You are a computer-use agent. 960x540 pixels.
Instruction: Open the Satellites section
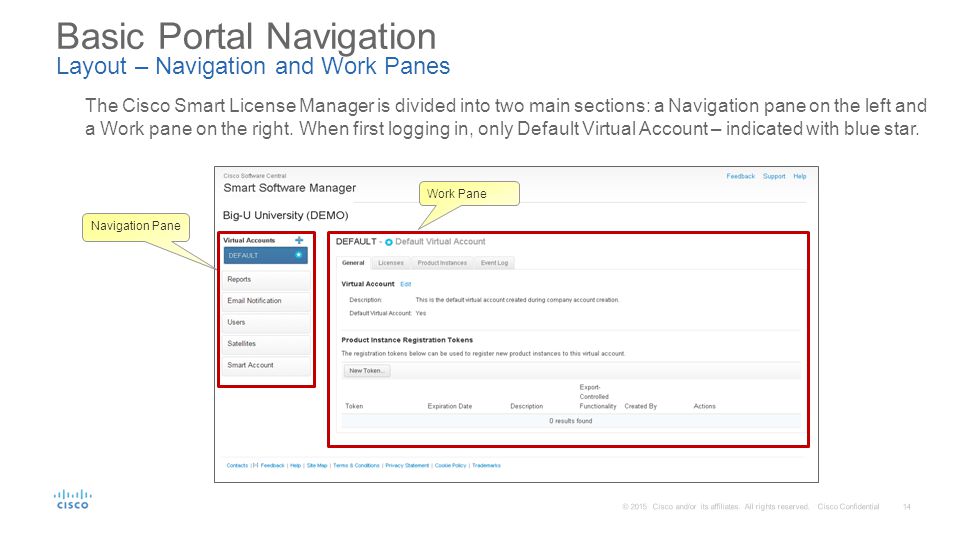(x=266, y=343)
